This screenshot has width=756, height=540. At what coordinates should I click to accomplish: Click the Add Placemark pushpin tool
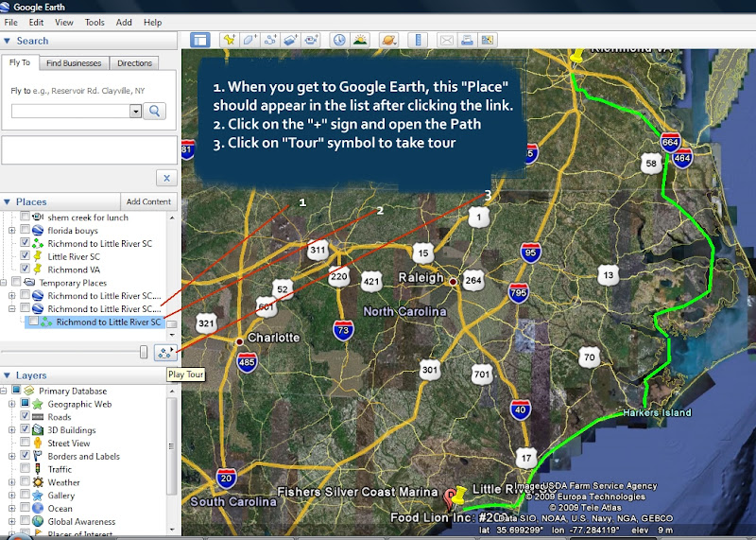pyautogui.click(x=229, y=40)
